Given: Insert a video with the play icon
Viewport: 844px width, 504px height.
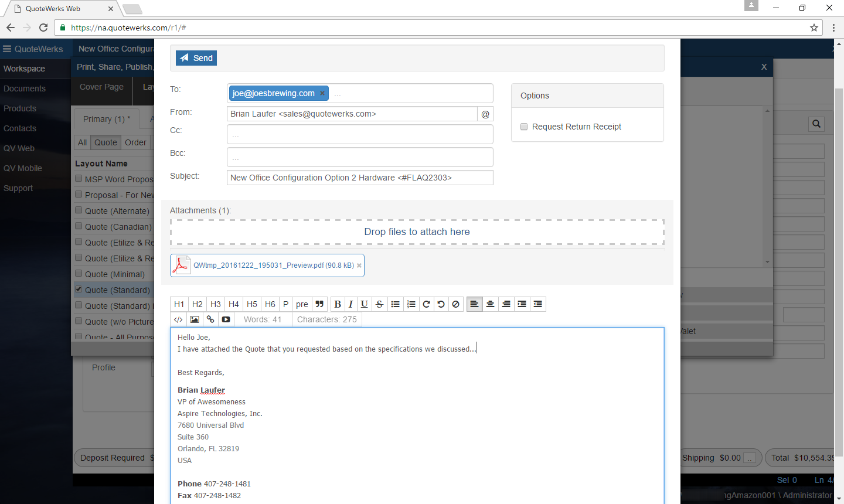Looking at the screenshot, I should click(226, 319).
